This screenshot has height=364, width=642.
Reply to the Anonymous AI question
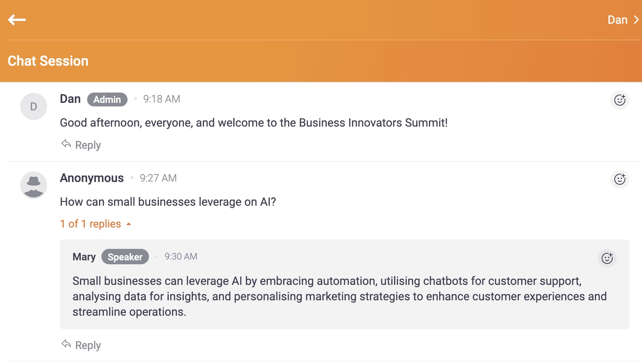88,345
